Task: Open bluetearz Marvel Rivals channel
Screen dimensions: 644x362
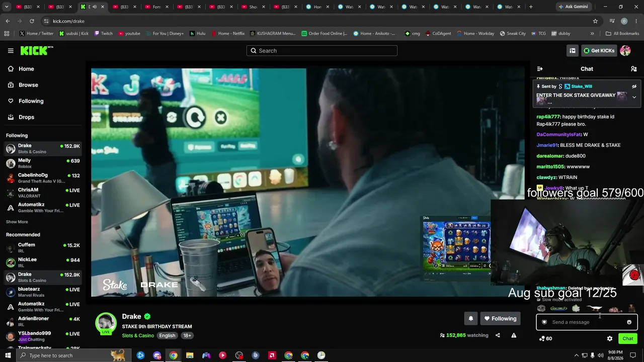Action: 43,292
